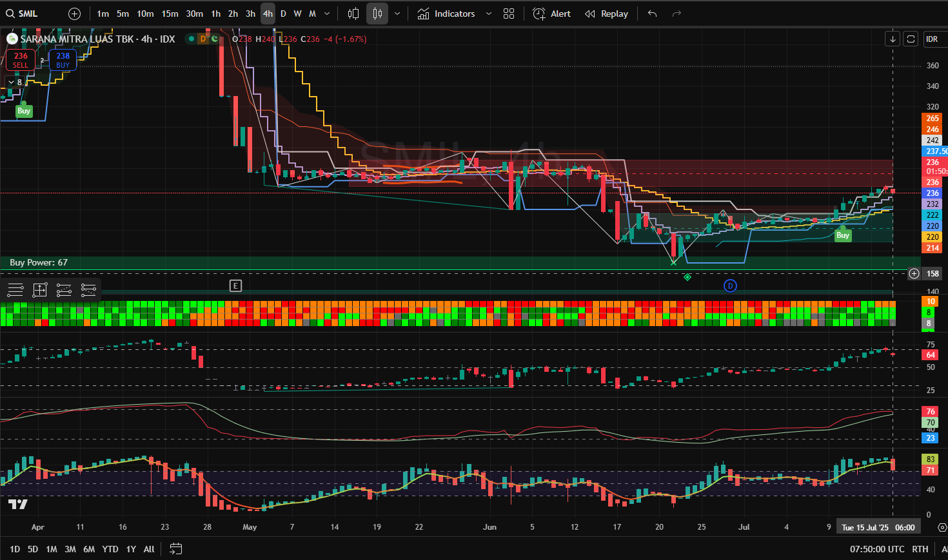The height and width of the screenshot is (560, 948).
Task: Toggle RTH session mode
Action: pos(920,549)
